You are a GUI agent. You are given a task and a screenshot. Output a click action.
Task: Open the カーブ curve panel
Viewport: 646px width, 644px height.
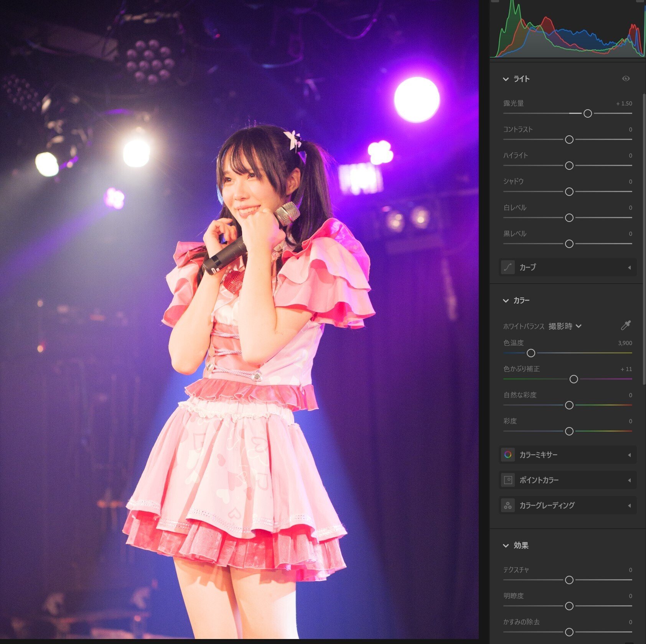pyautogui.click(x=567, y=267)
